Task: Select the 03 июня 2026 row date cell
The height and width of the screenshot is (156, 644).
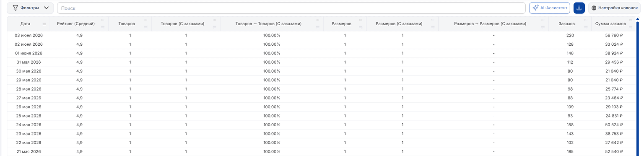Action: coord(29,35)
